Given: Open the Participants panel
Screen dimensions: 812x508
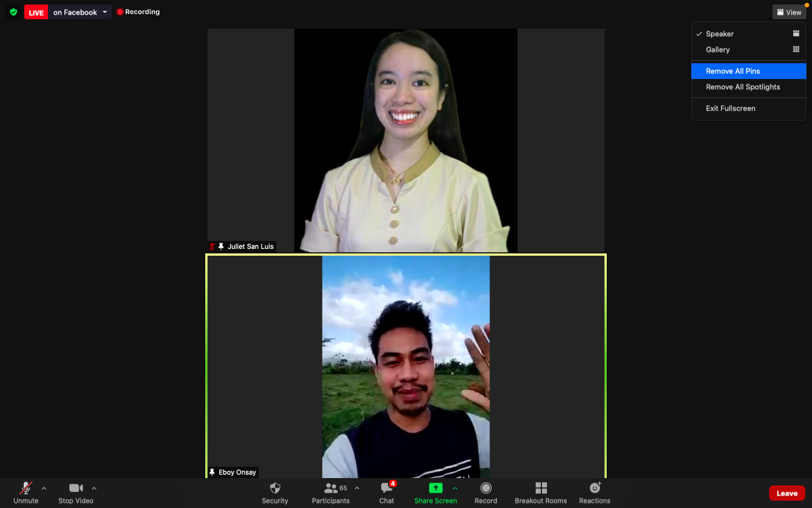Looking at the screenshot, I should [x=330, y=492].
